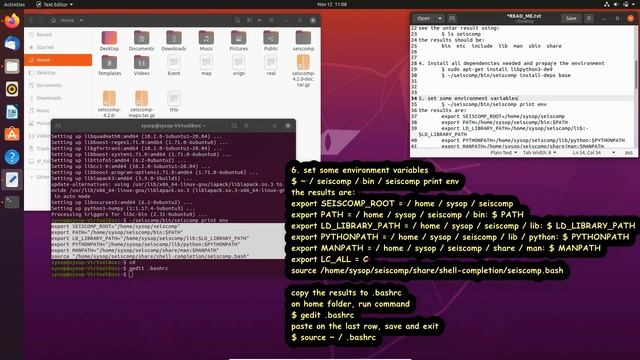This screenshot has width=640, height=360.
Task: Click Ln 34, Col 34 status indicator
Action: 587,153
